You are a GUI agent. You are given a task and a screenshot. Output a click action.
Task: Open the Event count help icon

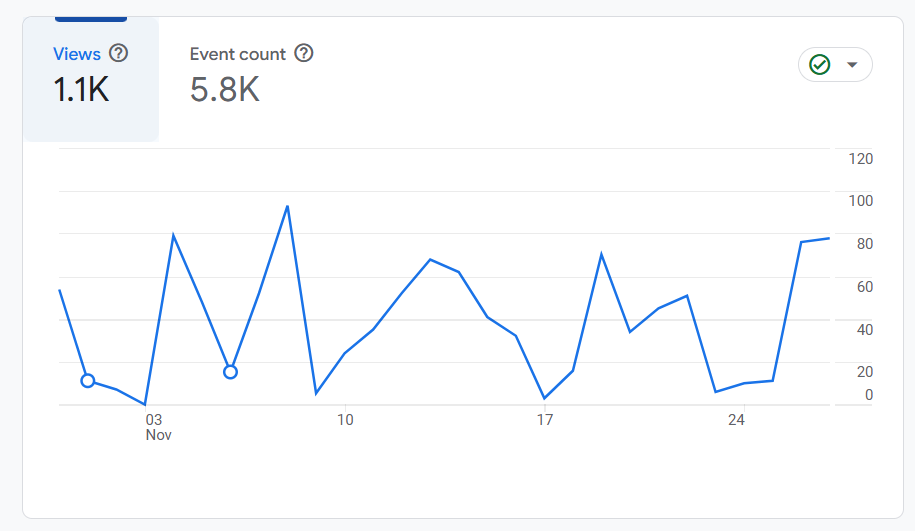coord(303,53)
